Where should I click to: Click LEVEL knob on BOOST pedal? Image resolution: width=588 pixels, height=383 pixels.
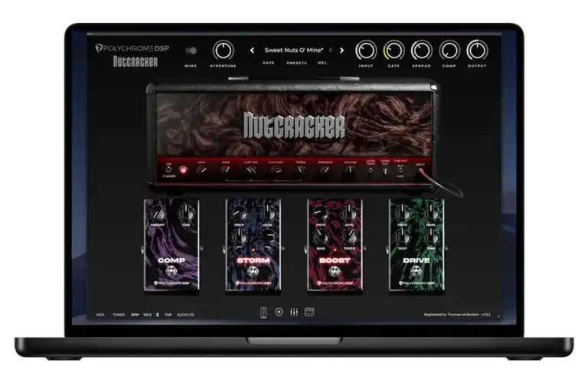pos(349,214)
